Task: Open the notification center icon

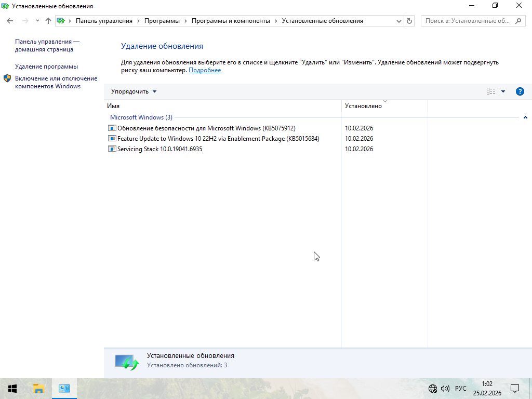Action: point(515,389)
